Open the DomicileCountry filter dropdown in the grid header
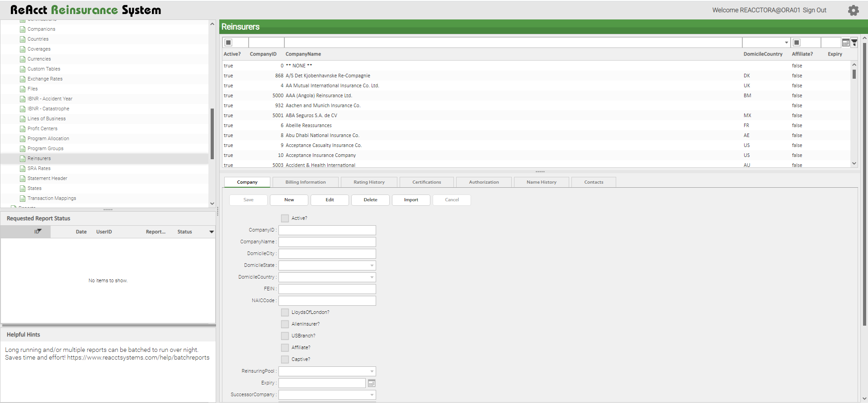The image size is (868, 403). [786, 43]
